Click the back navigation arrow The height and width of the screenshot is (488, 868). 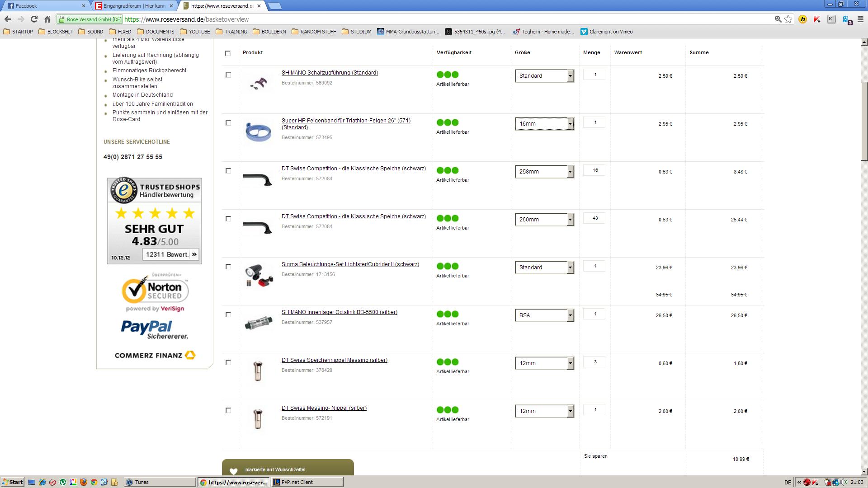click(x=8, y=19)
